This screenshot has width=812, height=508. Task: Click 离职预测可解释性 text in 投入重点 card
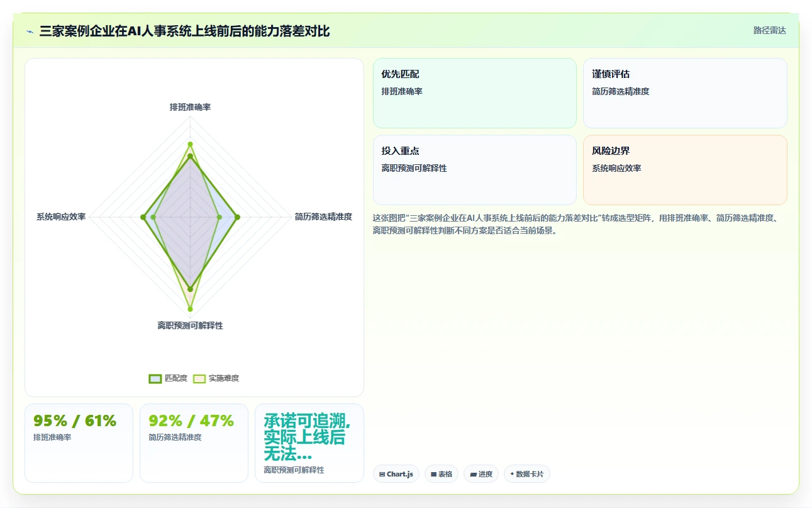click(414, 168)
